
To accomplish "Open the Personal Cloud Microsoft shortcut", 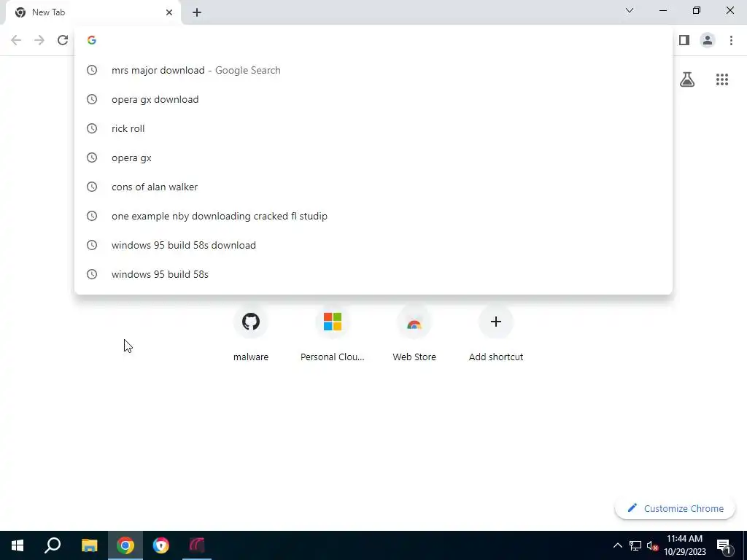I will click(333, 333).
